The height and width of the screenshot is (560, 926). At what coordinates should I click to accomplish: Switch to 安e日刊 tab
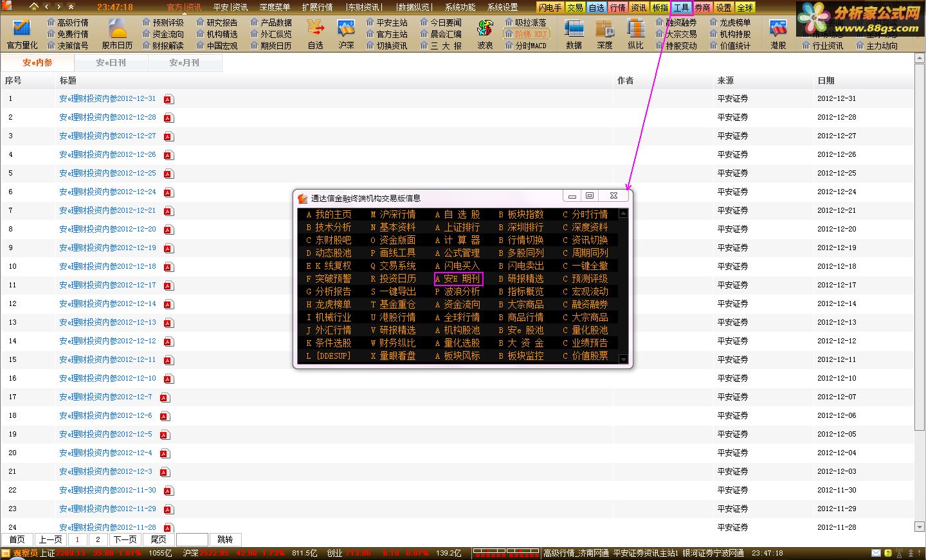111,62
